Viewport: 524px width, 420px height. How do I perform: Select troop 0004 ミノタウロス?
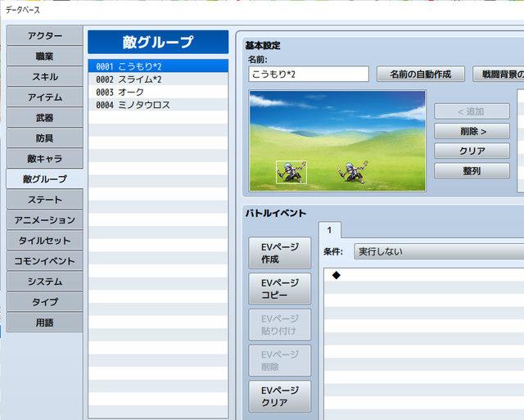click(x=158, y=105)
